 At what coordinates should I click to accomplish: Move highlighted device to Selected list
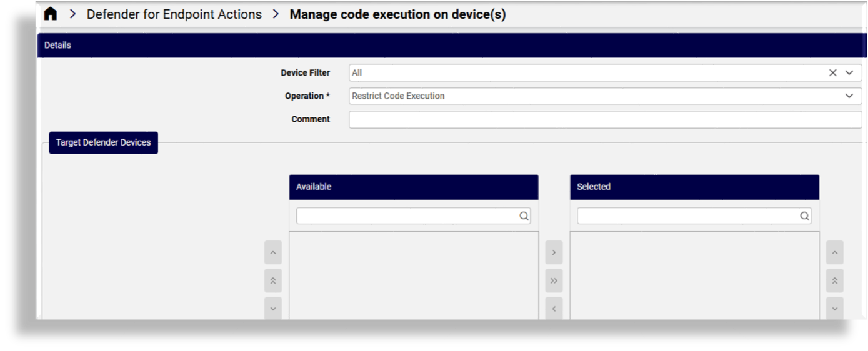tap(554, 253)
